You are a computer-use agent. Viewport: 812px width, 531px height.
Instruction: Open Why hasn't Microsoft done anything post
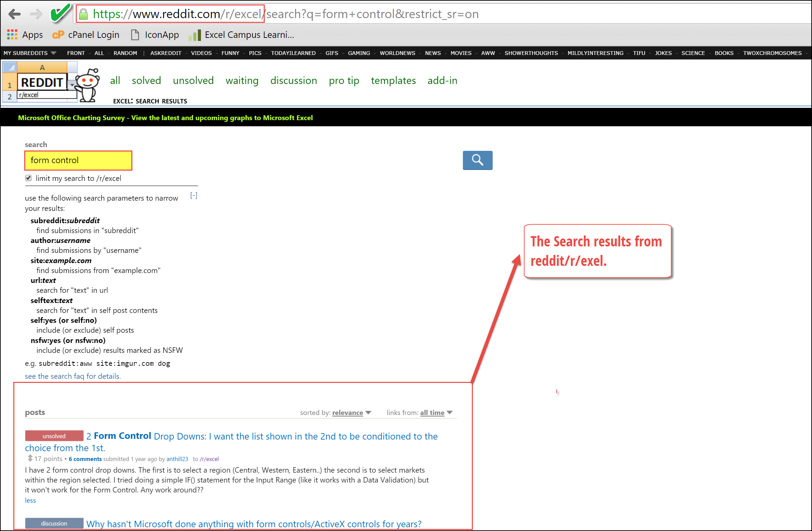[253, 524]
